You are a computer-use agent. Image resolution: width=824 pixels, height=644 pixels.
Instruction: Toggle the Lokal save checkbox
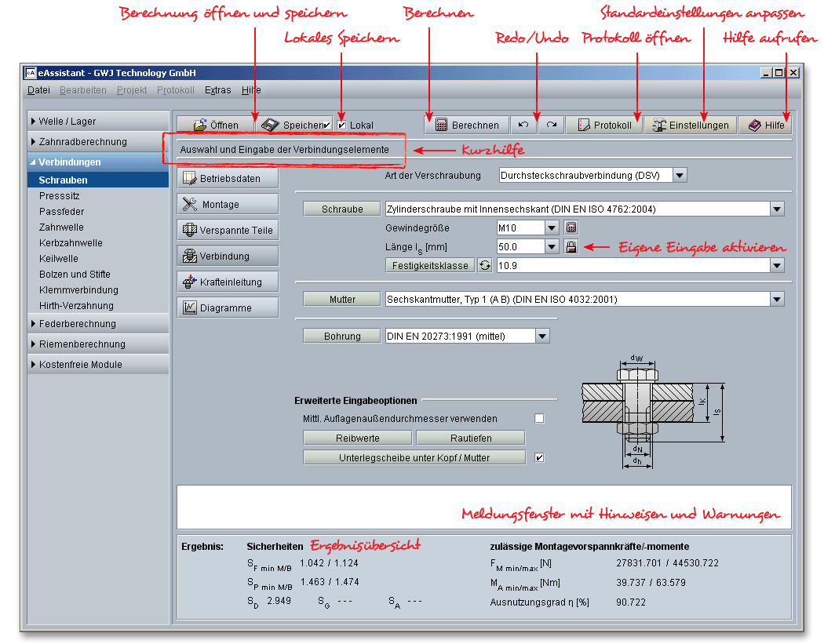(x=341, y=125)
